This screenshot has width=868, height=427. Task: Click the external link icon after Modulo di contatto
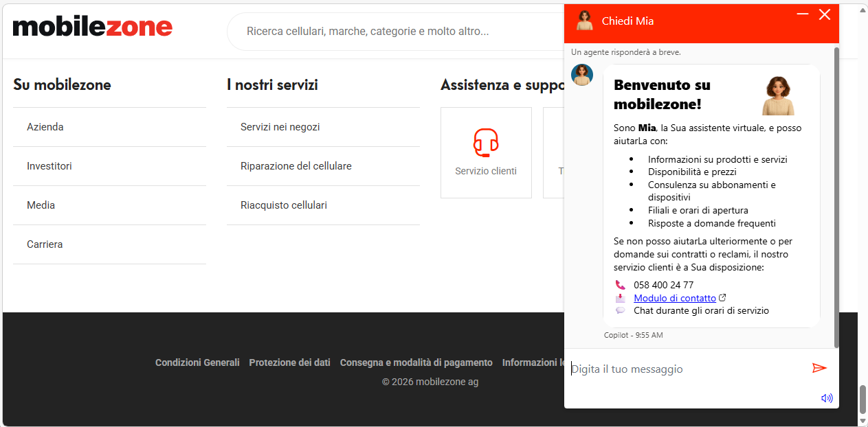click(722, 298)
